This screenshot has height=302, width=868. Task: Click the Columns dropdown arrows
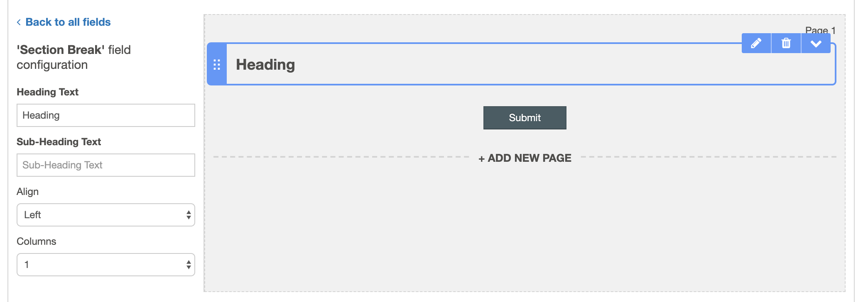189,265
